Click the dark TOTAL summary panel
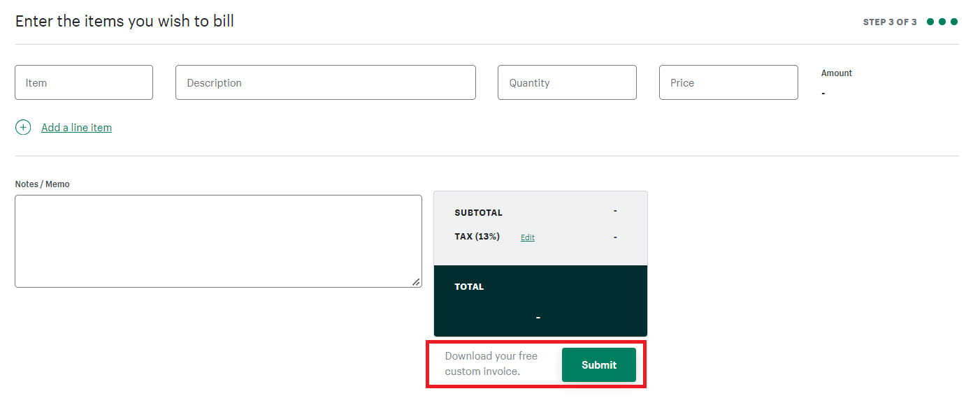The image size is (980, 405). (540, 300)
